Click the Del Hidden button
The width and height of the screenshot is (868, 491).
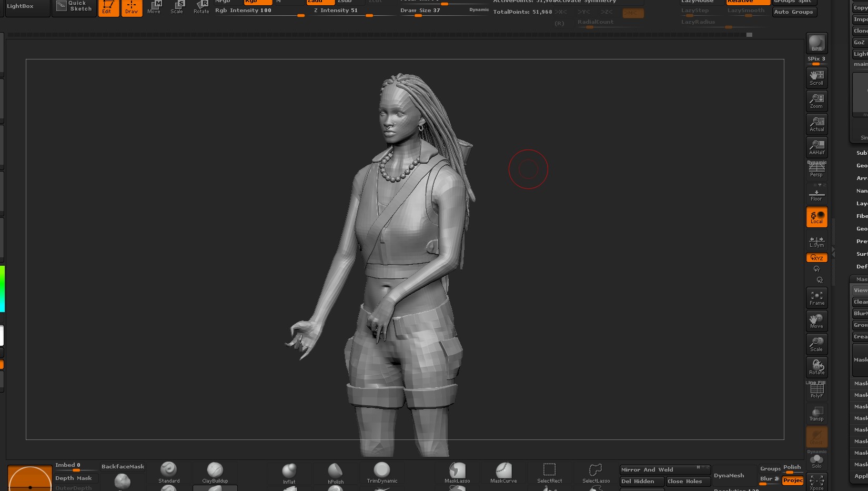point(642,482)
